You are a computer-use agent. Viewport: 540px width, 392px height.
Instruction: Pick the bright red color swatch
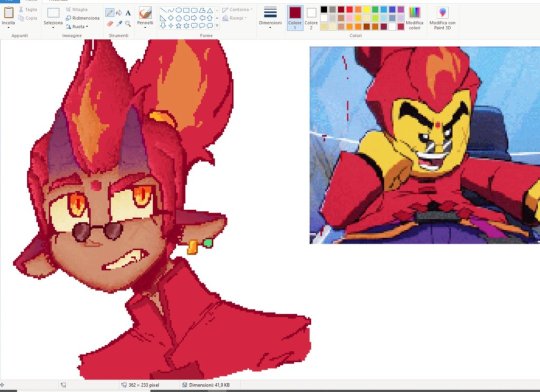pyautogui.click(x=350, y=9)
